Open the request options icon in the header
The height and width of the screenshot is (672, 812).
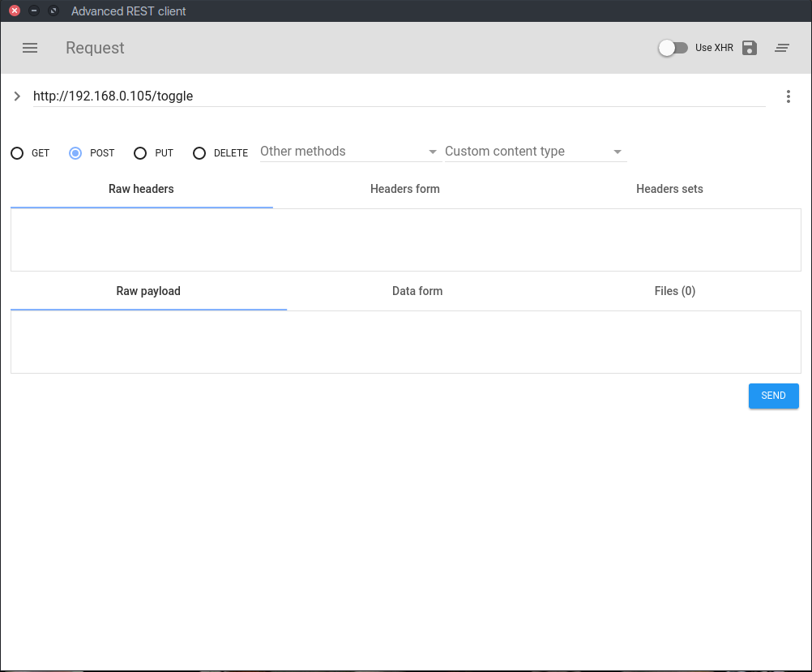pos(782,48)
